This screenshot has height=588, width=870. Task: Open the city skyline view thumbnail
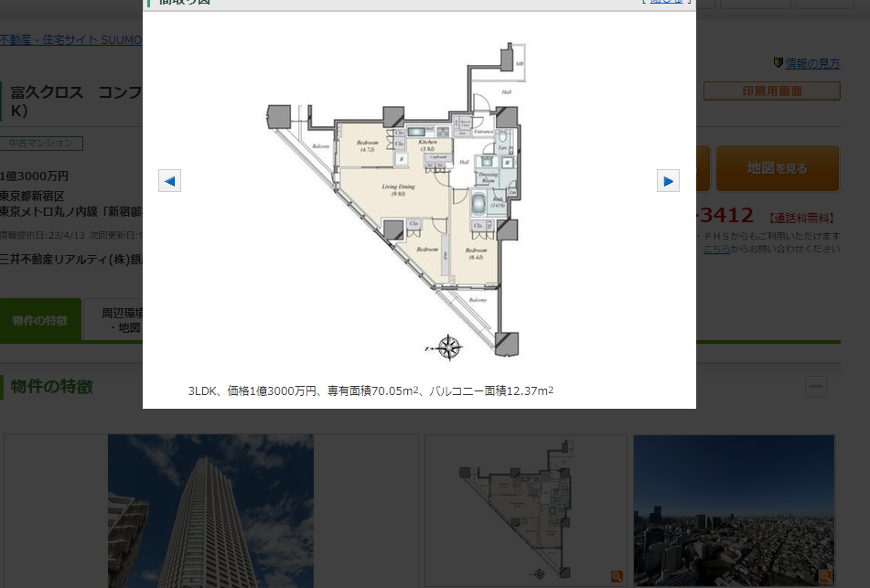click(x=734, y=510)
